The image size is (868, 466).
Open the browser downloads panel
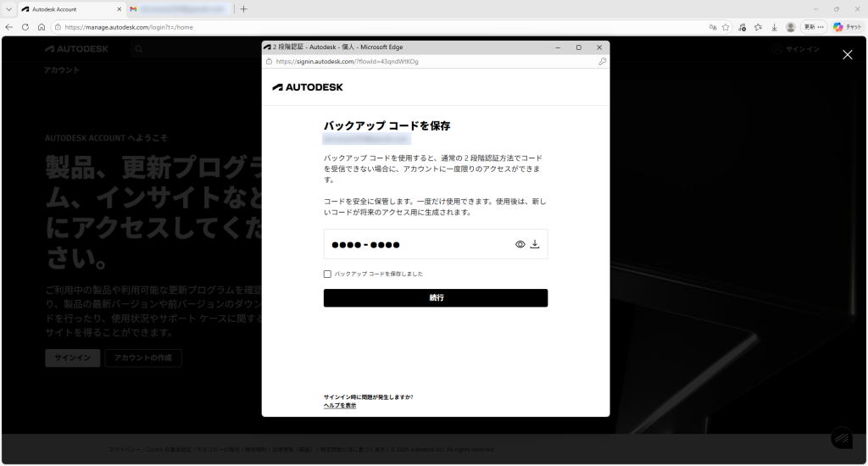(x=774, y=27)
